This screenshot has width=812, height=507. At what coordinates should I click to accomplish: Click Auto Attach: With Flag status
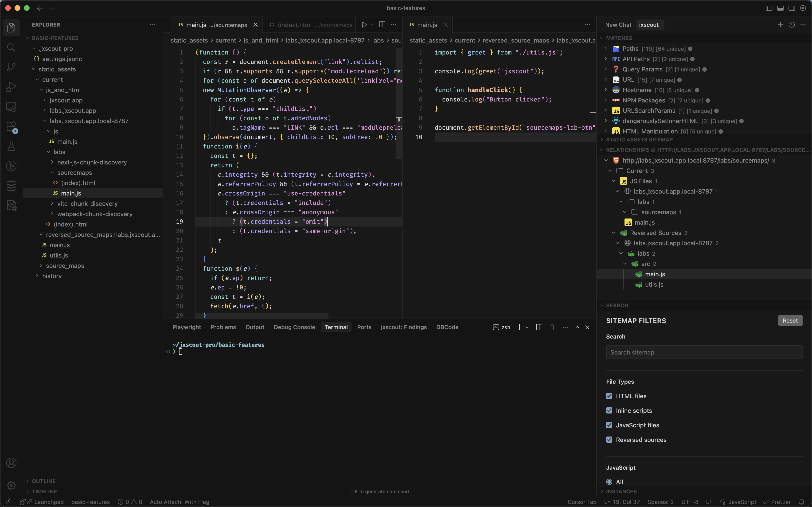point(179,502)
